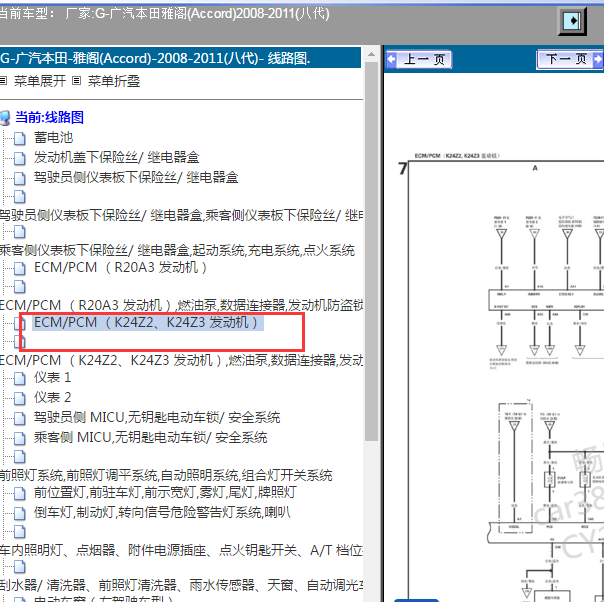Click the page icon beside 发动机盖下保险丝
The image size is (604, 602).
coord(20,158)
